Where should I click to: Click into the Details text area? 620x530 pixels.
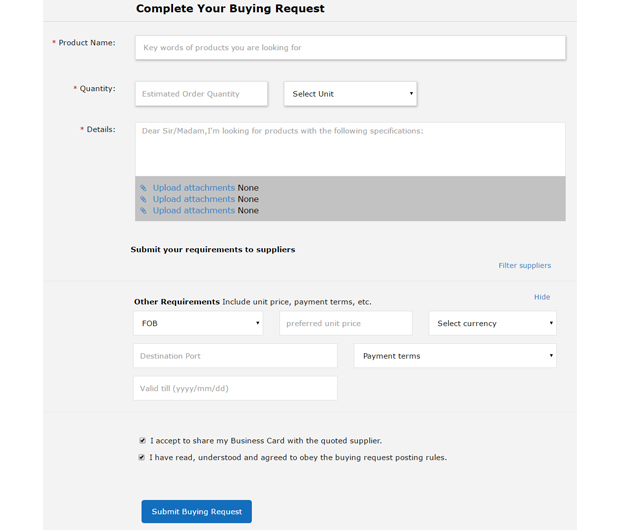coord(350,150)
